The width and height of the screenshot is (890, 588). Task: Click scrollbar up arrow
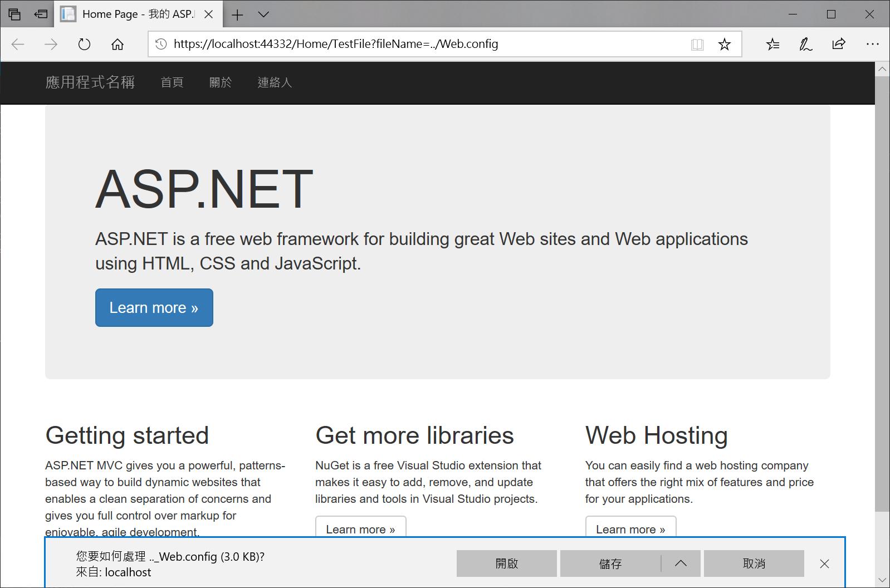[x=882, y=69]
